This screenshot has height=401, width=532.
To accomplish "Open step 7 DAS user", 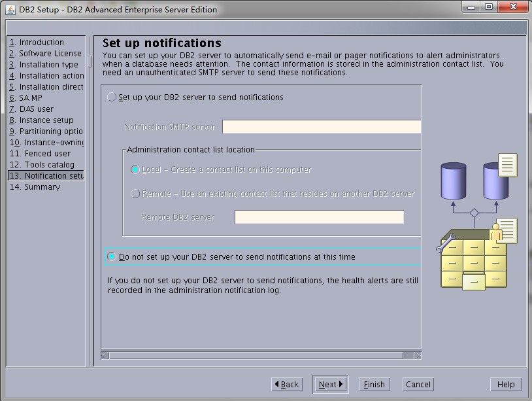I will (31, 109).
